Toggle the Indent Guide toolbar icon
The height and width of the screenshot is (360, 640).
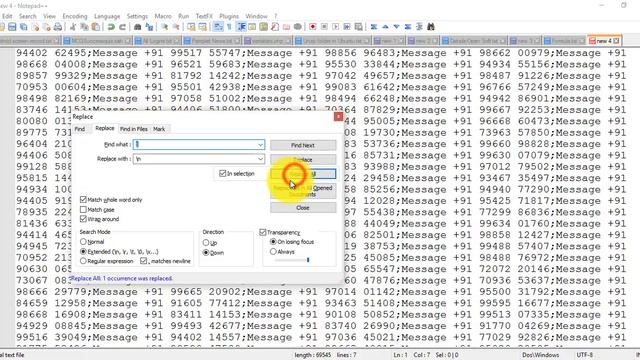click(241, 27)
